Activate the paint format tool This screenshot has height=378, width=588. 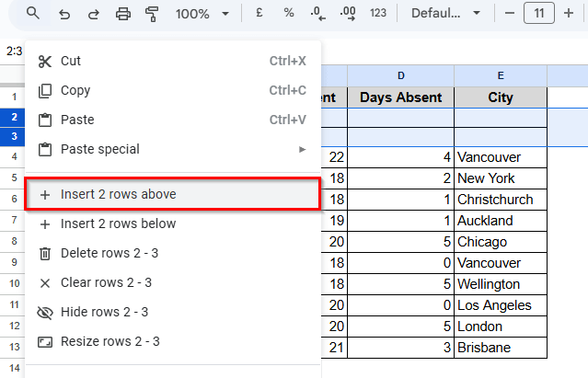[x=153, y=14]
